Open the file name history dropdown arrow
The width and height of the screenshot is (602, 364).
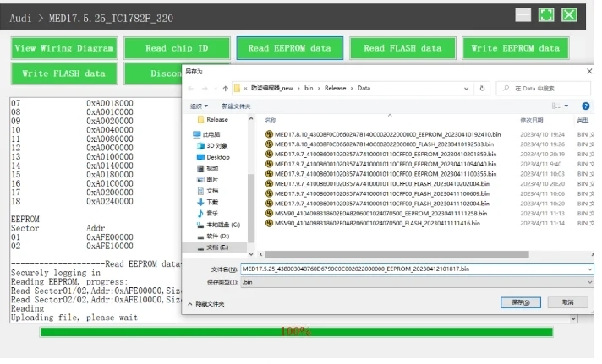click(589, 269)
